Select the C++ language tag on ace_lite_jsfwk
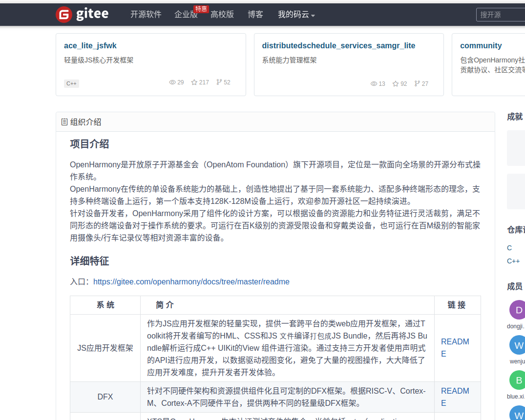 (71, 83)
